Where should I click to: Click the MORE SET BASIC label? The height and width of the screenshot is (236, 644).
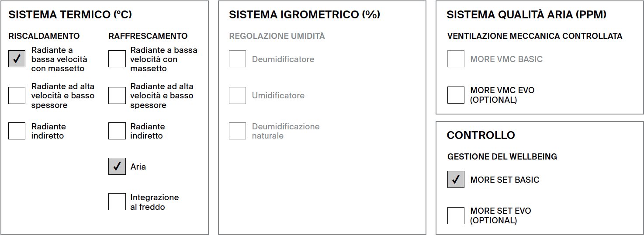click(505, 180)
